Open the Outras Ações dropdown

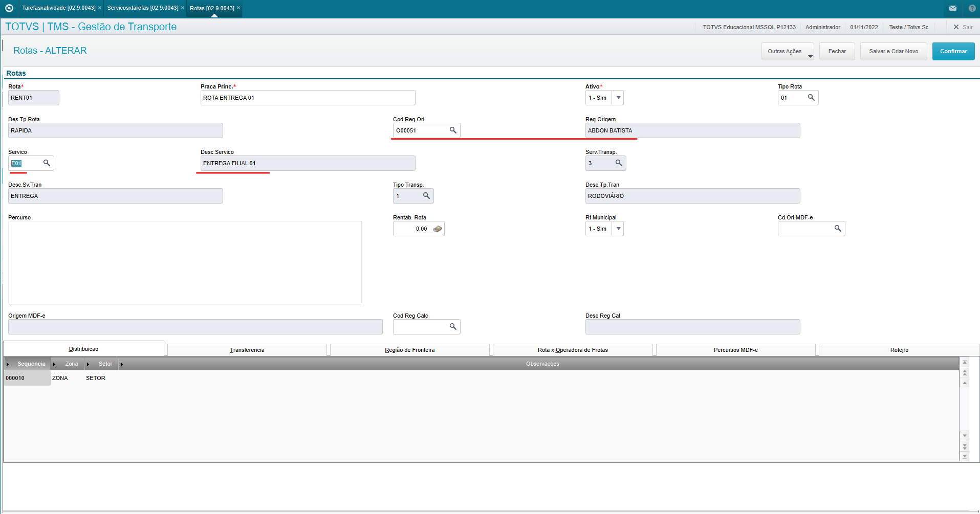coord(788,51)
